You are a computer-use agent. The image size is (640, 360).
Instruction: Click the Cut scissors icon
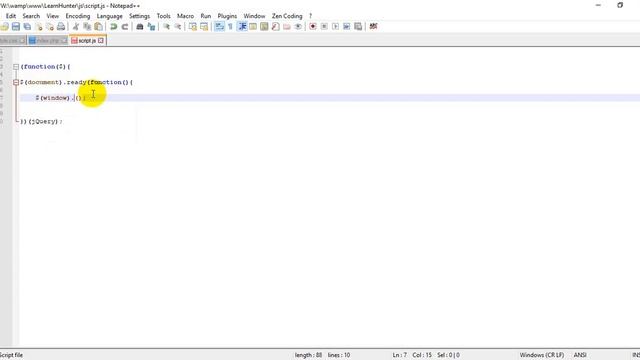(76, 27)
